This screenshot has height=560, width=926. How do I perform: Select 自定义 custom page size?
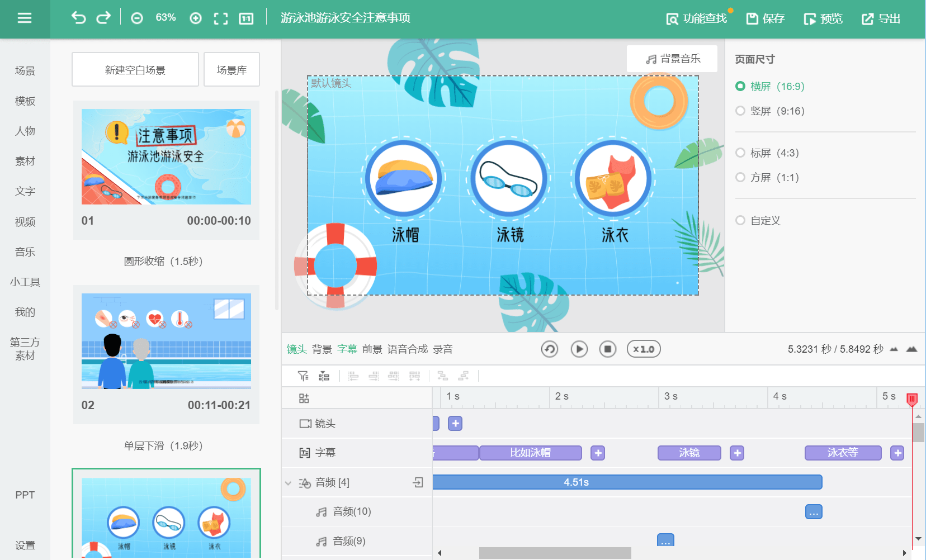tap(739, 220)
